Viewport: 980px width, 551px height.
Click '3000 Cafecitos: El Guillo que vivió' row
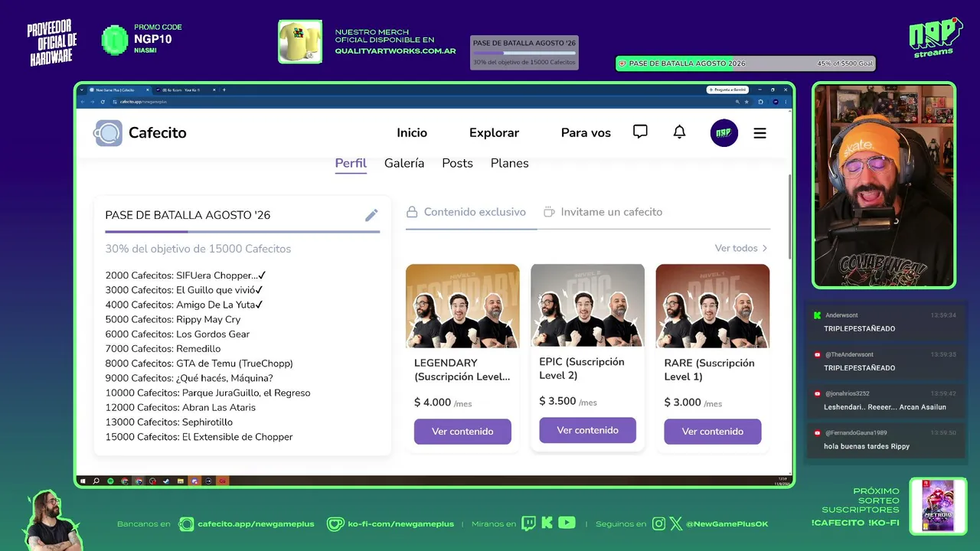tap(185, 290)
